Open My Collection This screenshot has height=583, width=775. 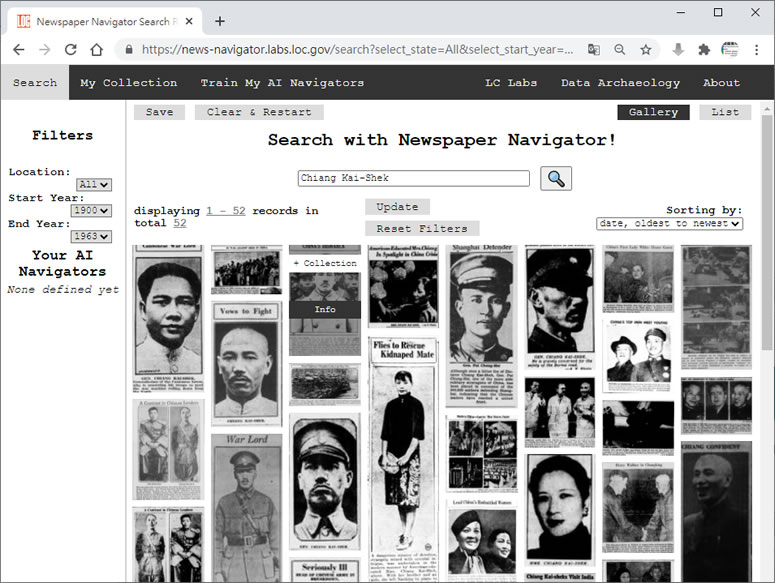(129, 83)
